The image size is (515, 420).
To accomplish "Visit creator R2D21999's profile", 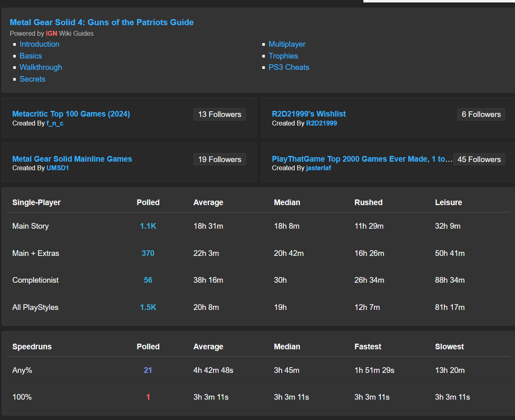I will pos(322,123).
